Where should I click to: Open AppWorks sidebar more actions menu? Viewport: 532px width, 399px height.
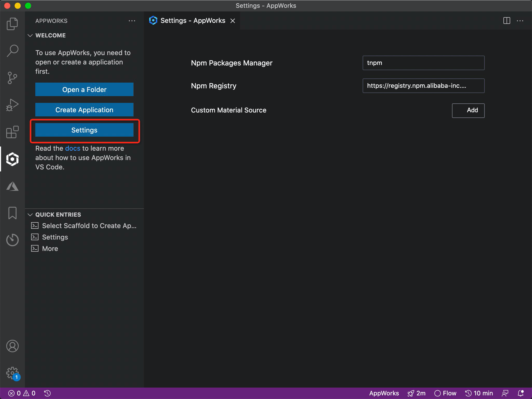coord(132,21)
